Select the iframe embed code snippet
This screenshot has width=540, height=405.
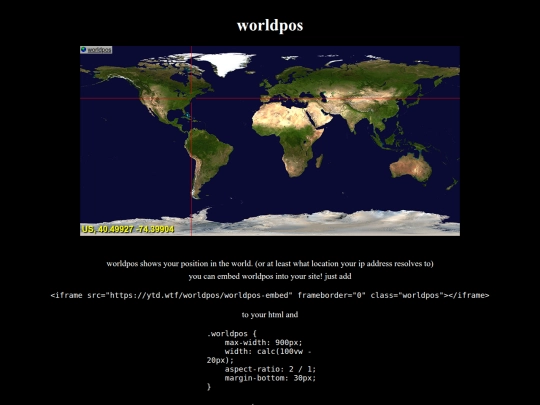tap(270, 295)
